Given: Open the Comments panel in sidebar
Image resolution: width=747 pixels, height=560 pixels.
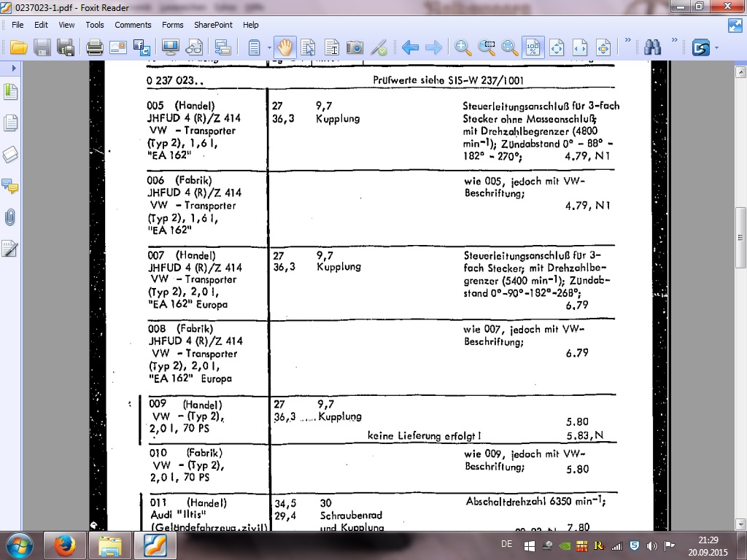Looking at the screenshot, I should point(10,186).
